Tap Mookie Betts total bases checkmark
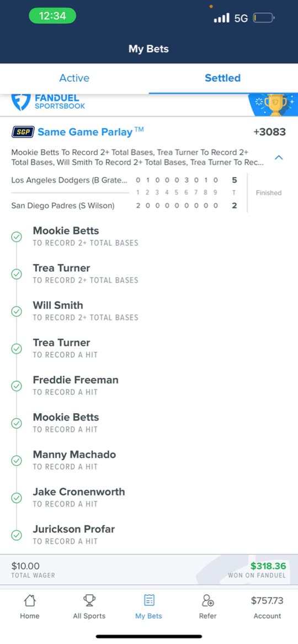The height and width of the screenshot is (644, 298). coord(17,236)
